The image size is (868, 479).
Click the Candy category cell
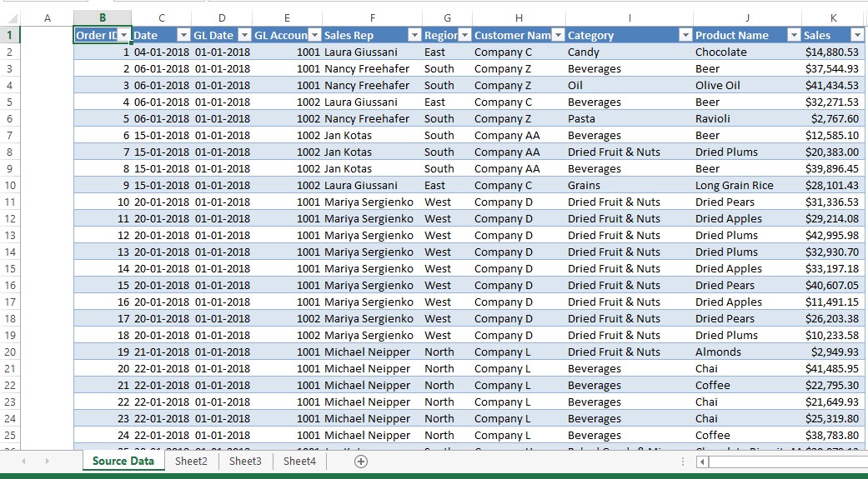[x=630, y=52]
